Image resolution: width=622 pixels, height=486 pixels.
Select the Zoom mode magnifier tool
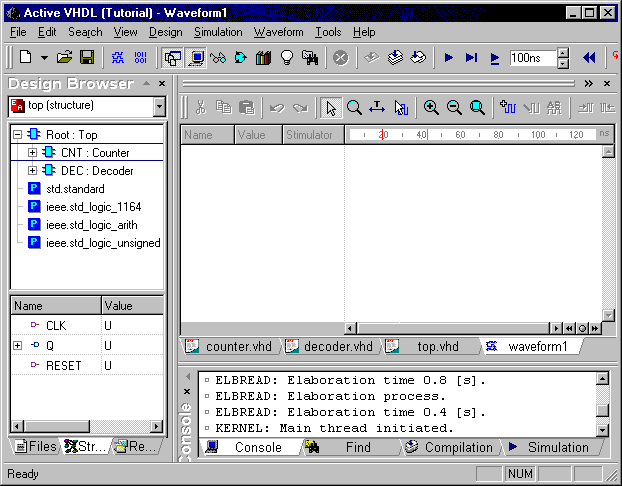click(x=354, y=108)
